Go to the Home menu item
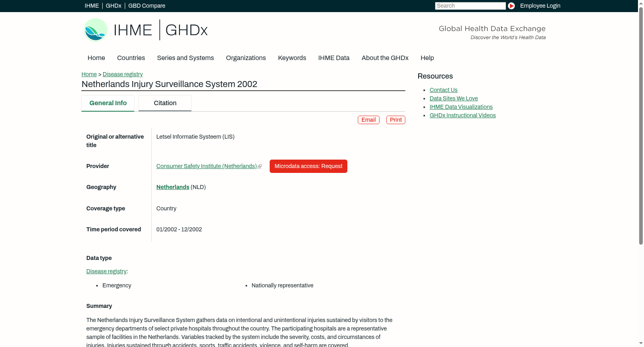This screenshot has width=644, height=347. (x=96, y=58)
